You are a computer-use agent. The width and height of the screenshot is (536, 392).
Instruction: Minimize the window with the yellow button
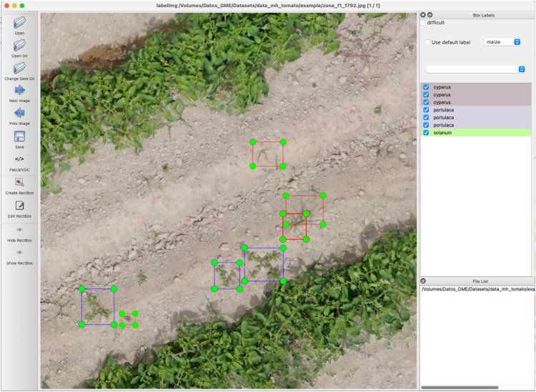(x=14, y=6)
